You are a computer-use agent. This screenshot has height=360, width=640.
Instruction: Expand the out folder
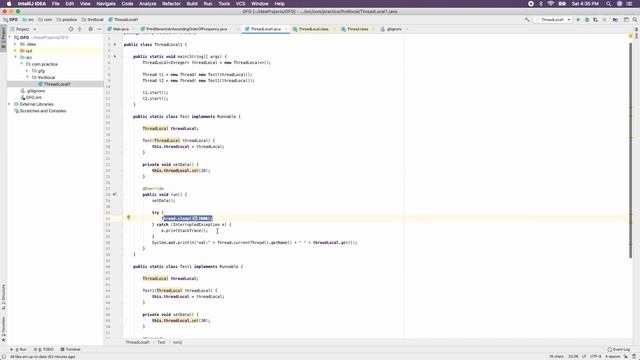[16, 51]
